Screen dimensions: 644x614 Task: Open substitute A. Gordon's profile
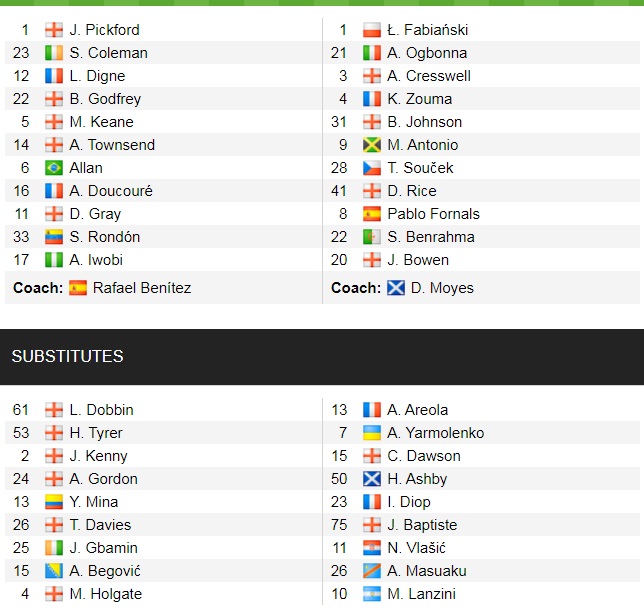(x=104, y=479)
